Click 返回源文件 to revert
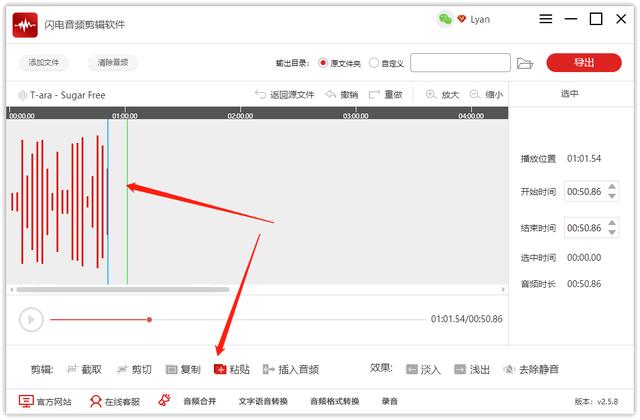The width and height of the screenshot is (640, 420). point(284,95)
